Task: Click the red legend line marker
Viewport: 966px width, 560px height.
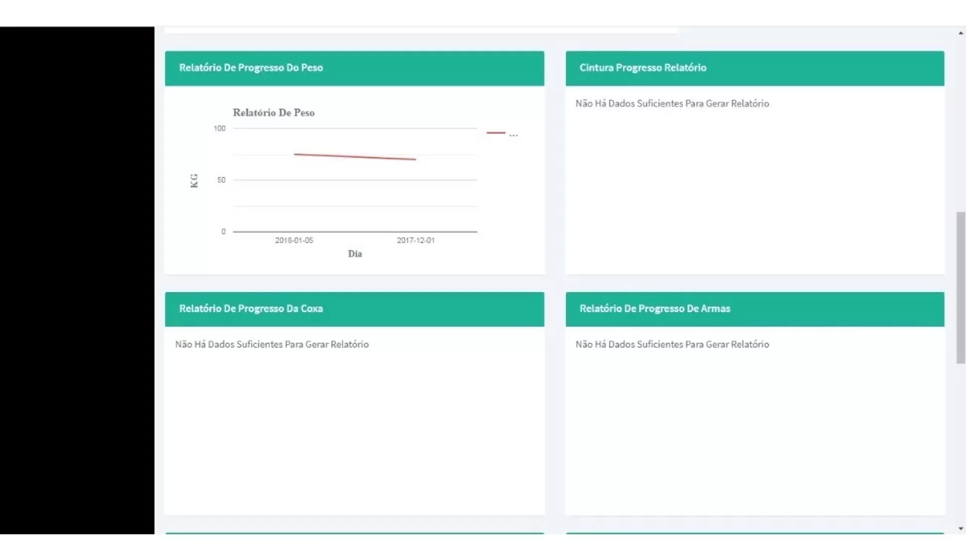Action: 496,133
